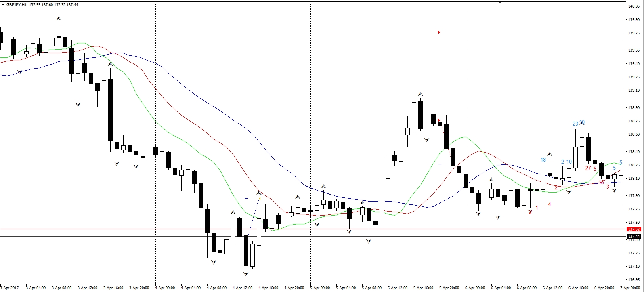This screenshot has height=292, width=644.
Task: Click the 3 Apr 2017 date label
Action: pyautogui.click(x=9, y=288)
